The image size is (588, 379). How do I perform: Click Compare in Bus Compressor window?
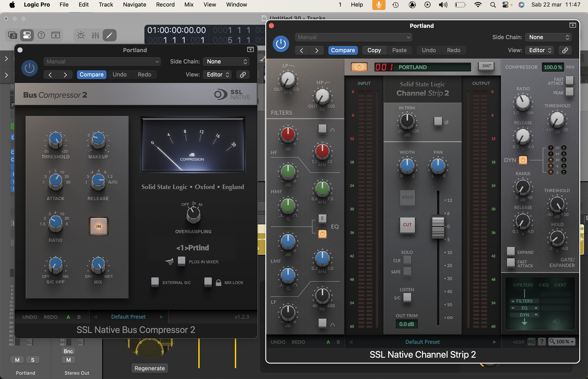(x=92, y=75)
